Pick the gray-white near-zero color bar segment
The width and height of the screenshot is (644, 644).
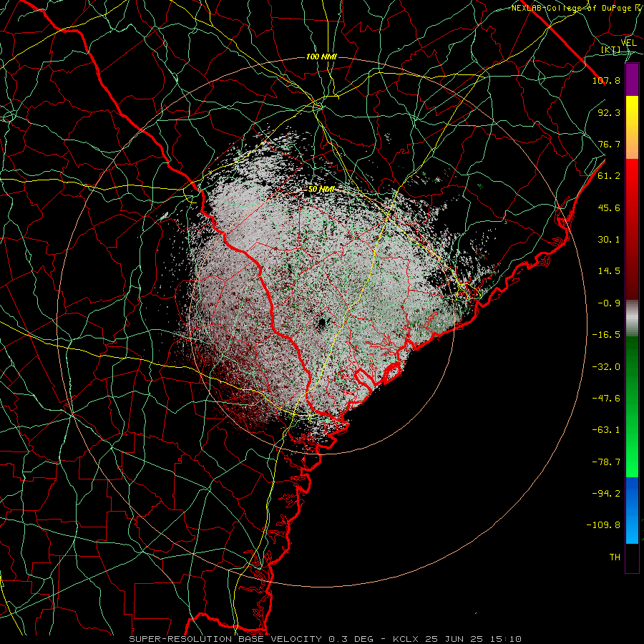(632, 318)
